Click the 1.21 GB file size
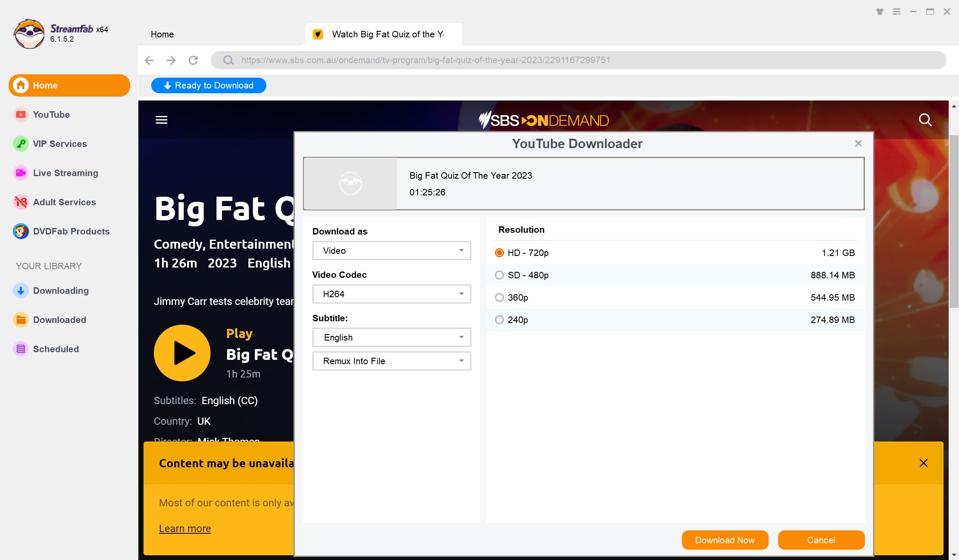 coord(838,253)
